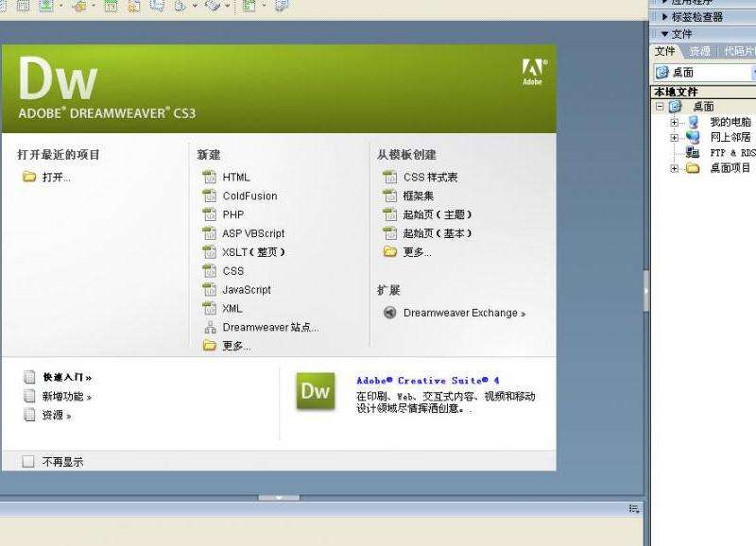Expand the 我的电脑 tree node

674,123
